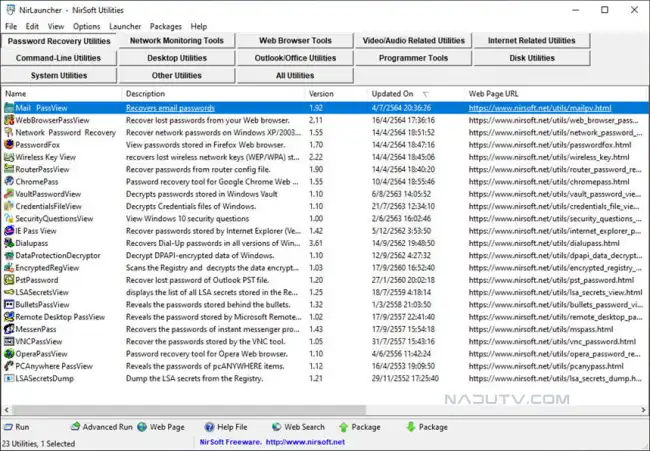Click the Dialupass icon
Viewport: 650px width, 451px height.
pyautogui.click(x=9, y=243)
